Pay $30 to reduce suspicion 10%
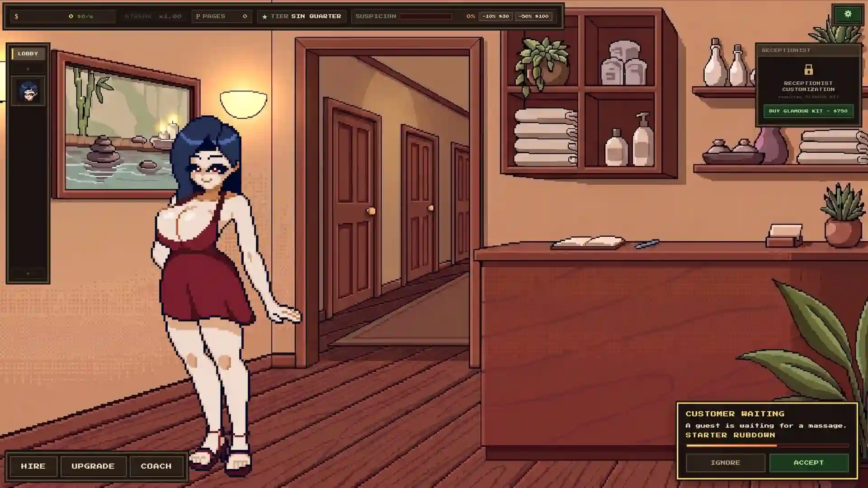Viewport: 868px width, 488px height. click(495, 16)
